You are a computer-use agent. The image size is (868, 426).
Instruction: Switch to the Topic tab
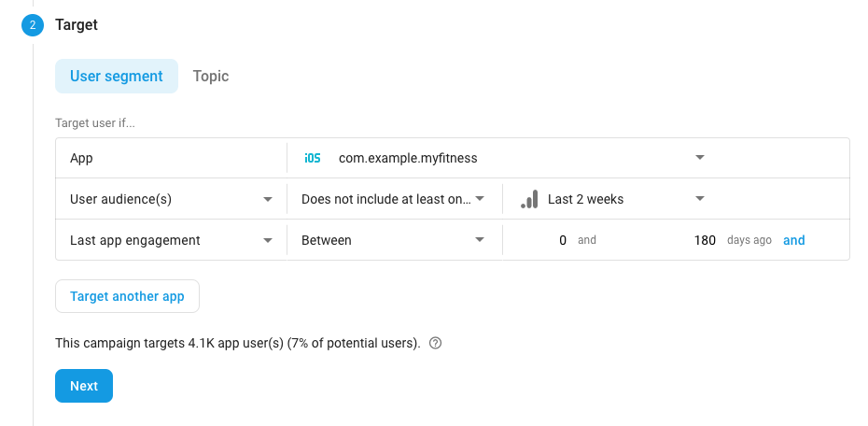[210, 77]
